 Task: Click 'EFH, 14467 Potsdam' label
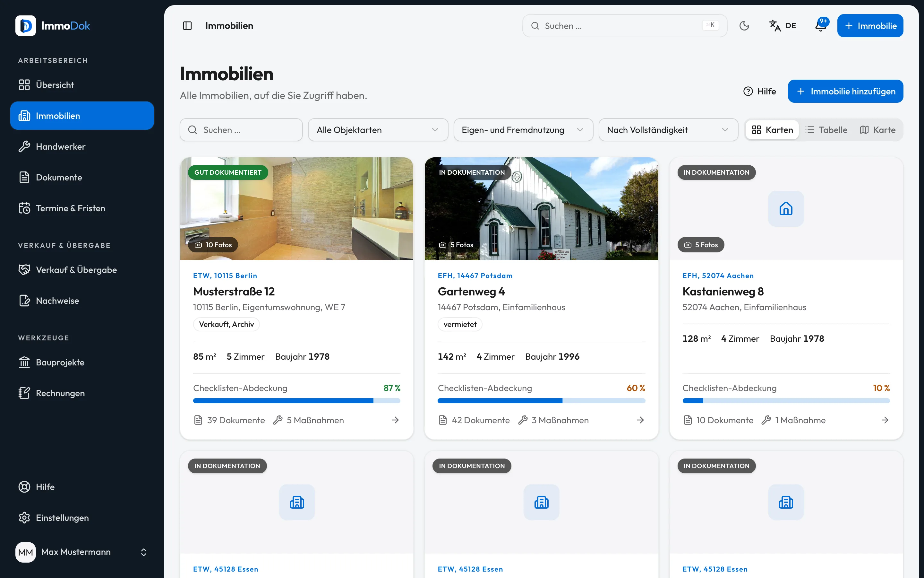click(475, 276)
